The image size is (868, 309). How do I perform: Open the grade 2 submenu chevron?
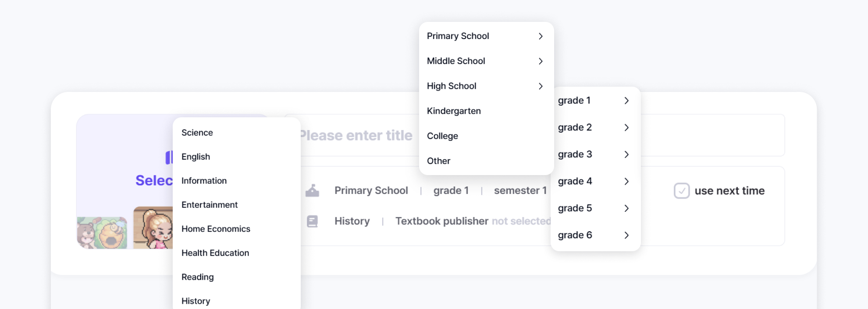[626, 127]
